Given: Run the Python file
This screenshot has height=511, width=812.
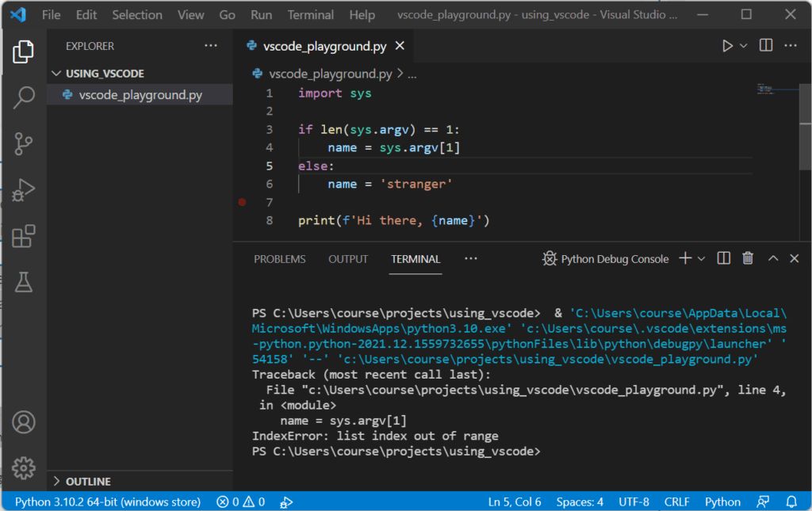Looking at the screenshot, I should [x=727, y=45].
